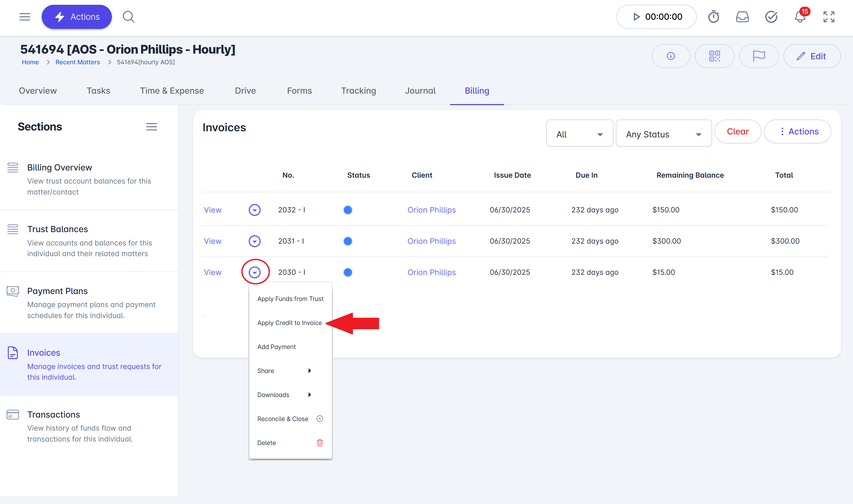Click the stopwatch timer icon
Viewport: 853px width, 504px height.
click(713, 17)
